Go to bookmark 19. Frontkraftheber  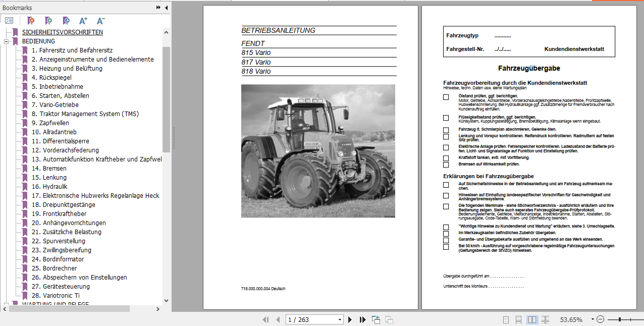[59, 213]
